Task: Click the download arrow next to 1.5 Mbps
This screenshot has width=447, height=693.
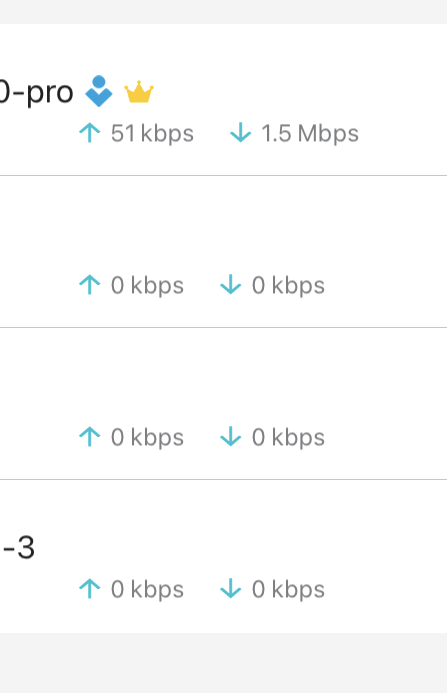Action: pos(241,133)
